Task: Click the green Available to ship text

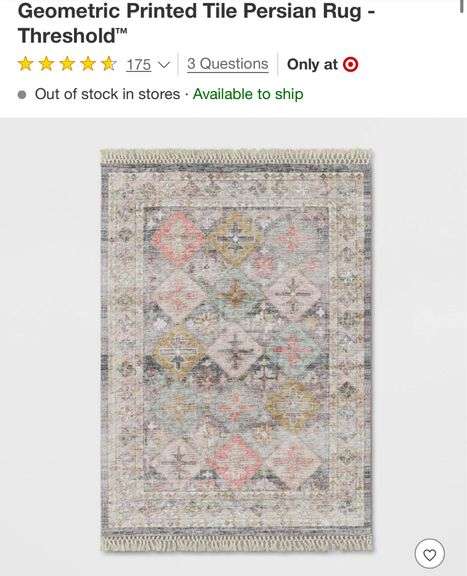Action: click(248, 94)
